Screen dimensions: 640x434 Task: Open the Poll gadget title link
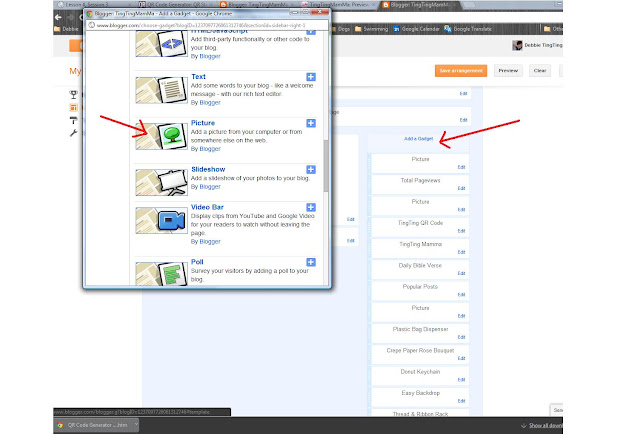[x=197, y=262]
